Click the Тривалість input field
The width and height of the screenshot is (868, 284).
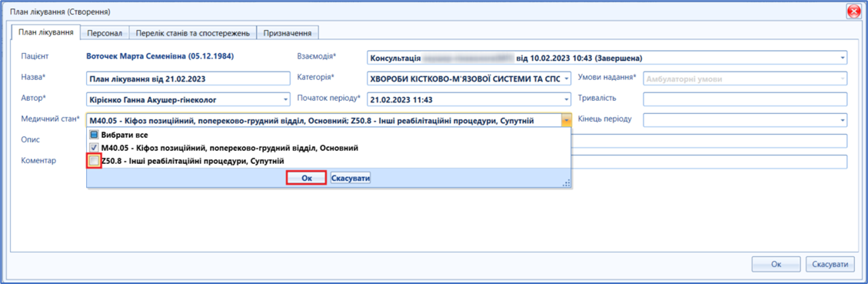pyautogui.click(x=745, y=99)
